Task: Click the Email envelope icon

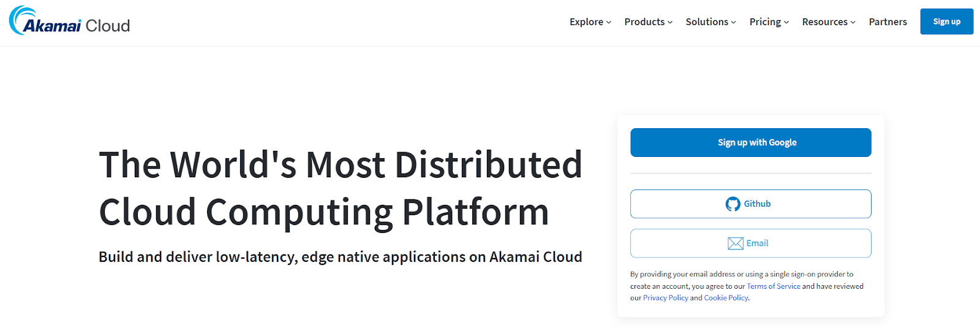Action: 736,243
